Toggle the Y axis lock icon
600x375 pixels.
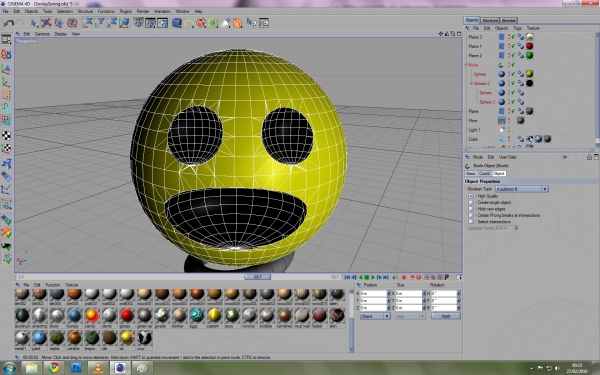click(100, 23)
